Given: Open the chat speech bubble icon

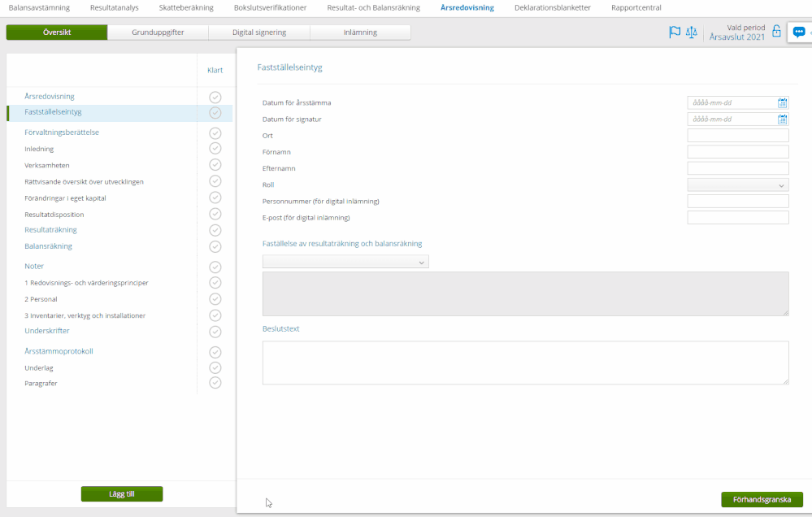Looking at the screenshot, I should click(x=799, y=33).
